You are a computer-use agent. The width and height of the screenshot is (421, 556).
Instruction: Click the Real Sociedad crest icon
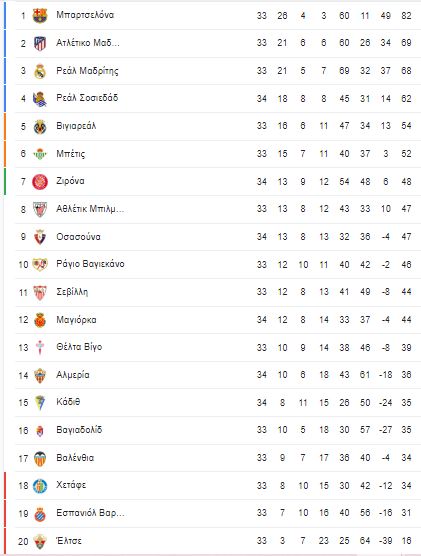(x=40, y=99)
